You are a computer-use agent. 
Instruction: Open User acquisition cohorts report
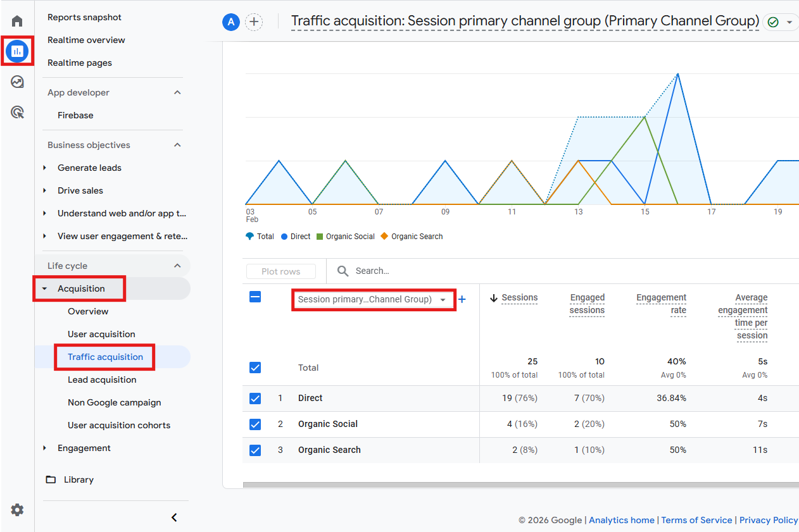tap(119, 425)
